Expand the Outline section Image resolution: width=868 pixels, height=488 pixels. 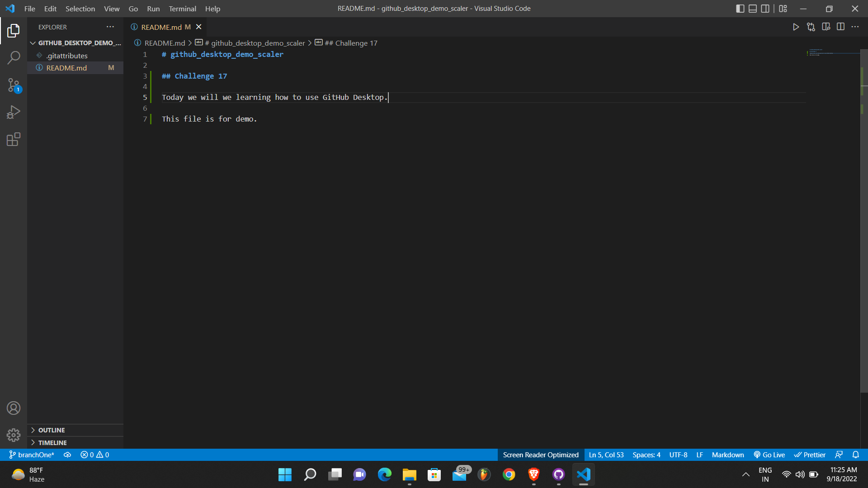pyautogui.click(x=51, y=430)
